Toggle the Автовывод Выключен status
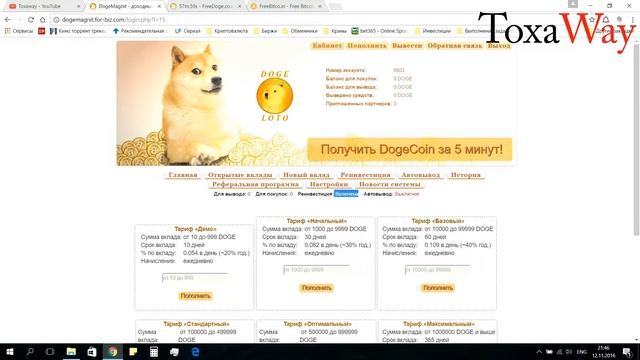 407,194
